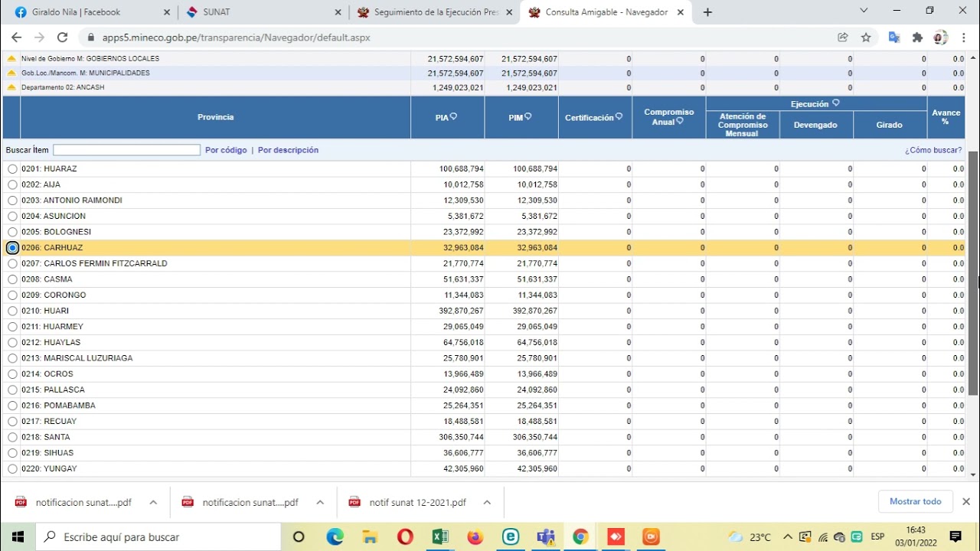Viewport: 980px width, 551px height.
Task: Open Cortana from the taskbar
Action: 299,536
